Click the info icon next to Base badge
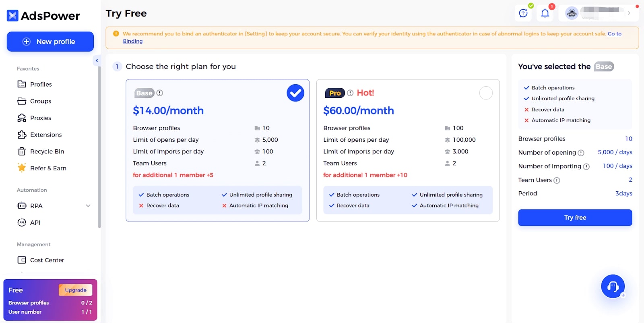The width and height of the screenshot is (644, 323). [x=160, y=93]
